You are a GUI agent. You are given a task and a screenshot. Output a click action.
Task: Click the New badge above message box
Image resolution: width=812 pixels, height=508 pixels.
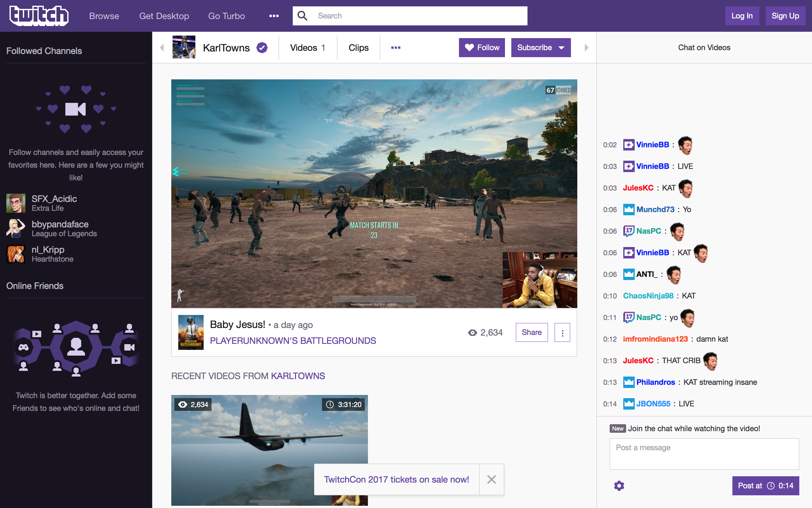[x=618, y=429]
